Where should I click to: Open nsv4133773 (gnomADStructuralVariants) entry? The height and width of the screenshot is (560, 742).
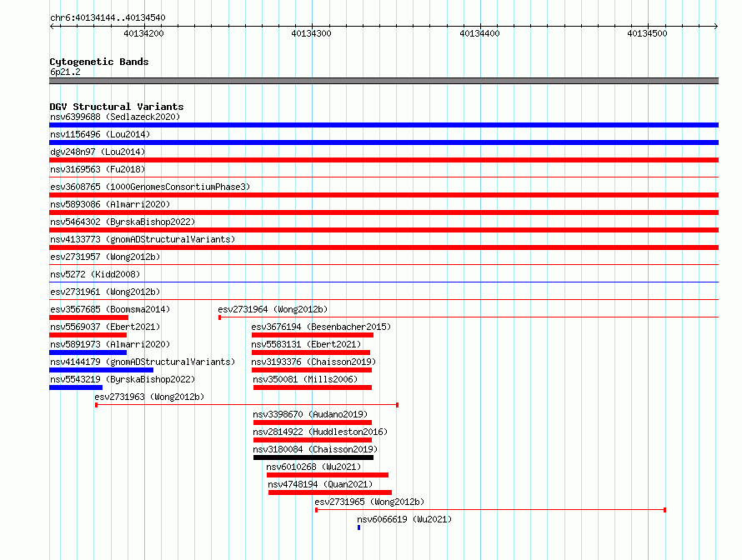click(x=143, y=239)
